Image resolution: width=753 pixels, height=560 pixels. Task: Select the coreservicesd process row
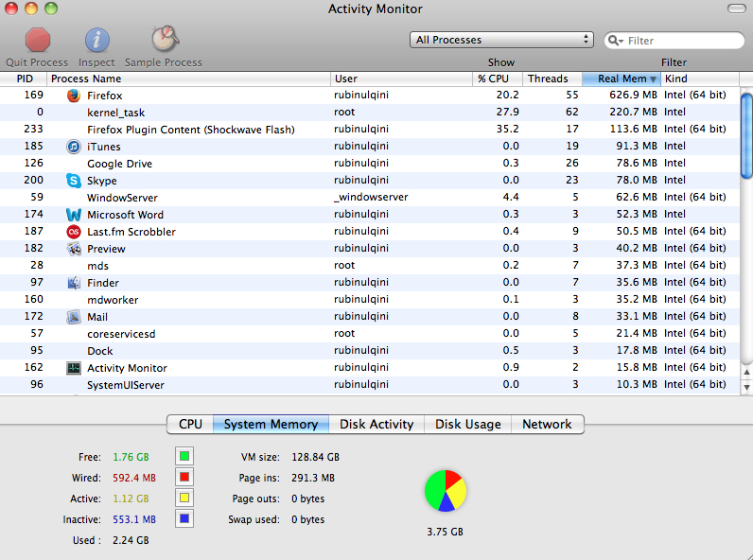[370, 334]
